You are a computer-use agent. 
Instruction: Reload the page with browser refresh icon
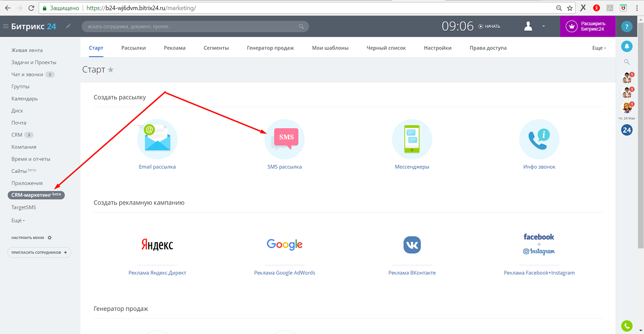[31, 8]
